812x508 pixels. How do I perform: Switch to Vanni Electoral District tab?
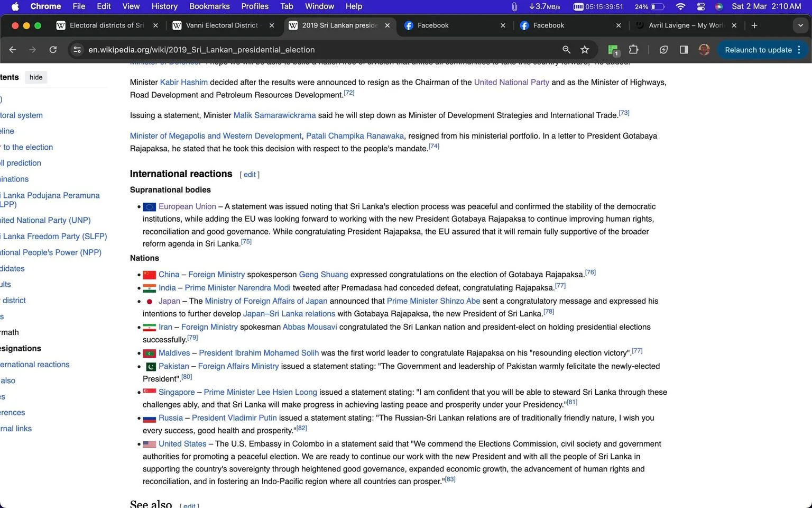[x=222, y=25]
